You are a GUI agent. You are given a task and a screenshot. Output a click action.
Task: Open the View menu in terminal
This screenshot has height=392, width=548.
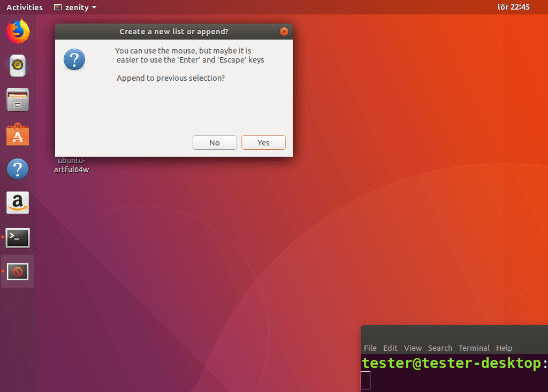[x=413, y=348]
